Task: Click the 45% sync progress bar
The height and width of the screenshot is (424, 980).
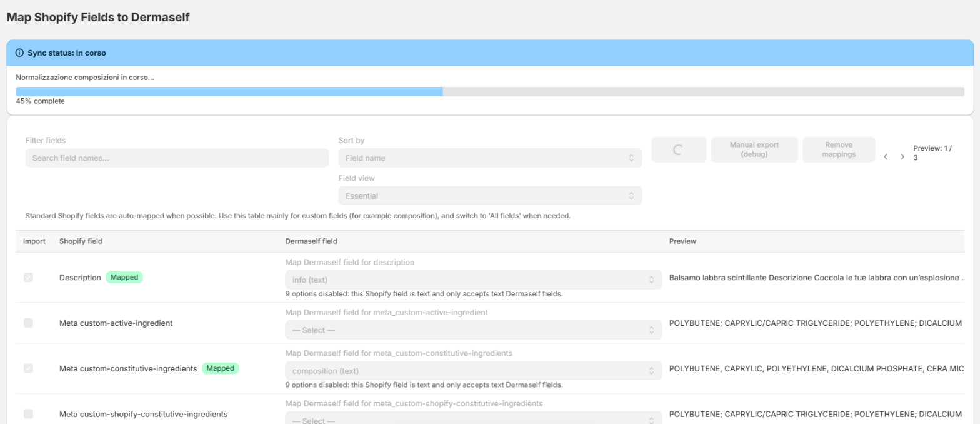Action: click(490, 91)
